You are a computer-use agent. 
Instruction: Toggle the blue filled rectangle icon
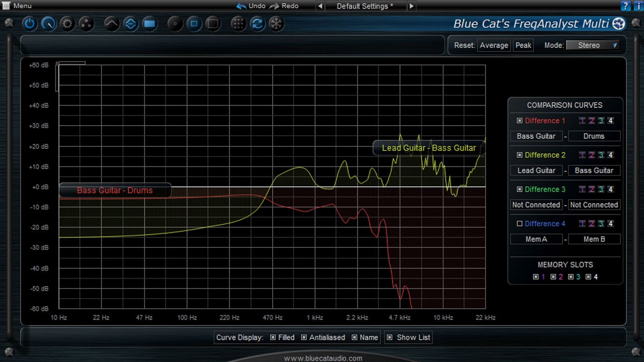click(149, 24)
